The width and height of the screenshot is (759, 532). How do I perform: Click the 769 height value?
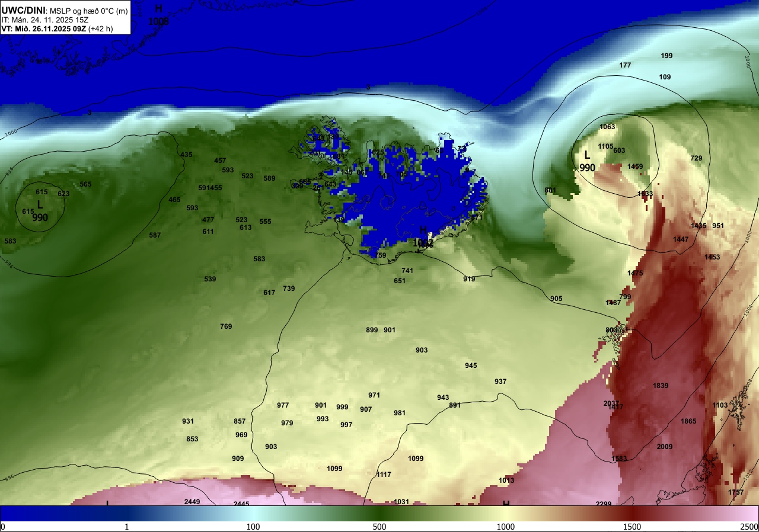[226, 326]
